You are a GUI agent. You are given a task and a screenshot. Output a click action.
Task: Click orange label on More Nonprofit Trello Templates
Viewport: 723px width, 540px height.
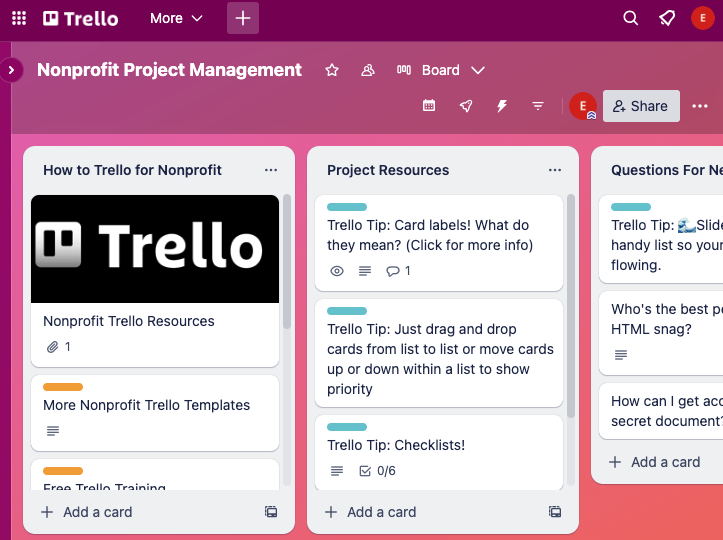click(x=63, y=387)
